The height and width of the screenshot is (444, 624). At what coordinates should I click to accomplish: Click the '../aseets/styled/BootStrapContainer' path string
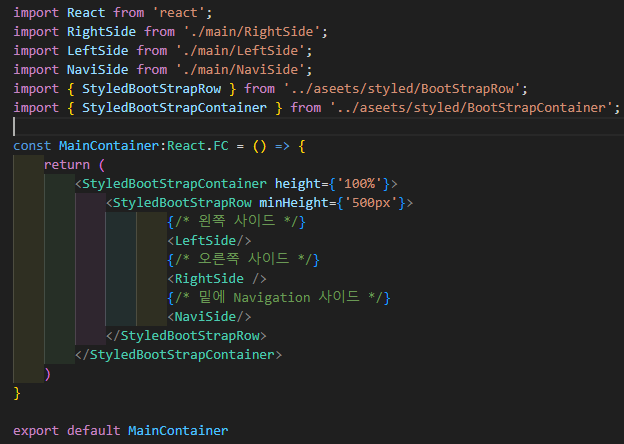(471, 108)
